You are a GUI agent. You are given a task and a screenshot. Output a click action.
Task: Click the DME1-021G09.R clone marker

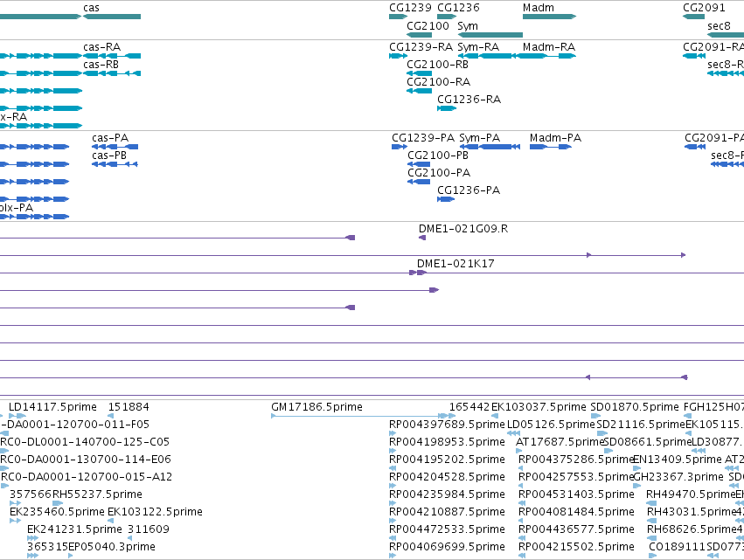(x=422, y=238)
